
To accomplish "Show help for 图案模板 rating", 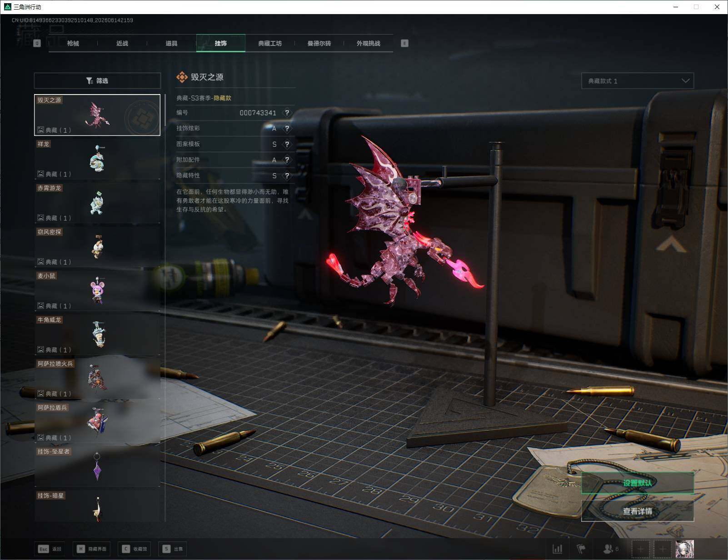I will [286, 145].
